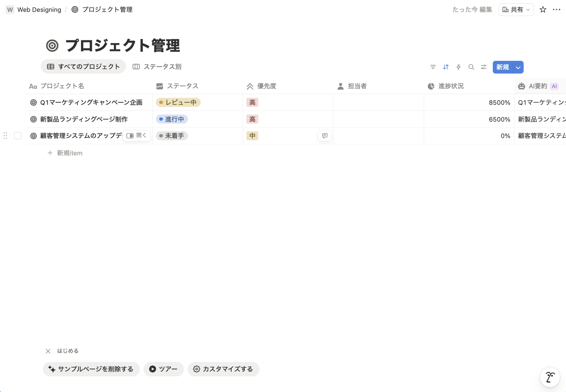Tick the checkbox for the third row
This screenshot has height=392, width=566.
click(18, 136)
